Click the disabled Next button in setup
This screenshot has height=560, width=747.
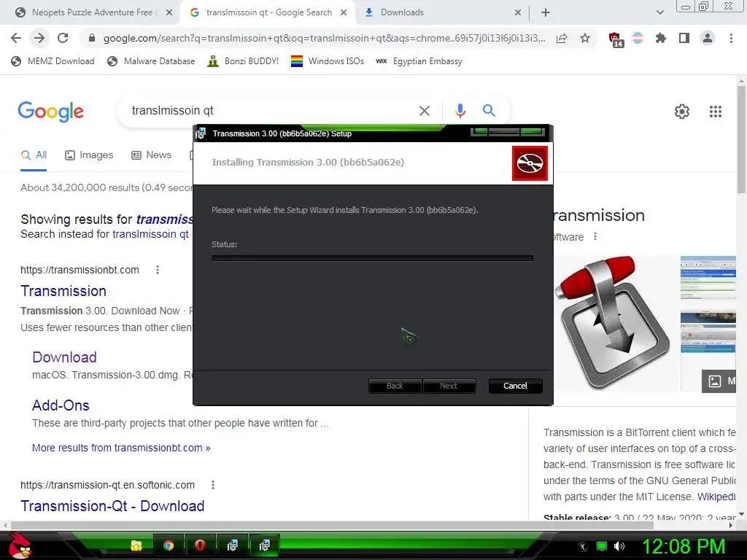pos(449,386)
